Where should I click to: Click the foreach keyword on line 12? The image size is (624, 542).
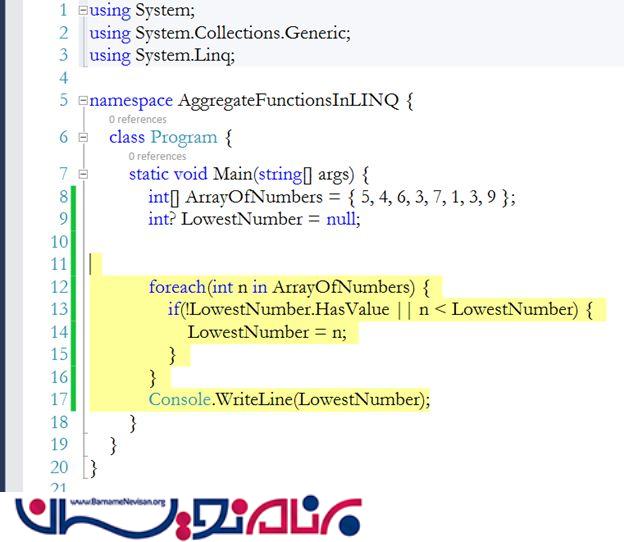tap(177, 287)
